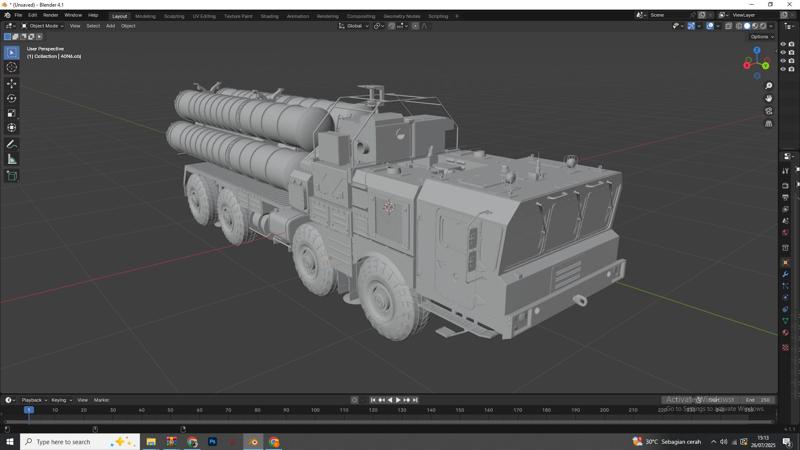Open the Material properties tab icon
800x450 pixels.
786,332
